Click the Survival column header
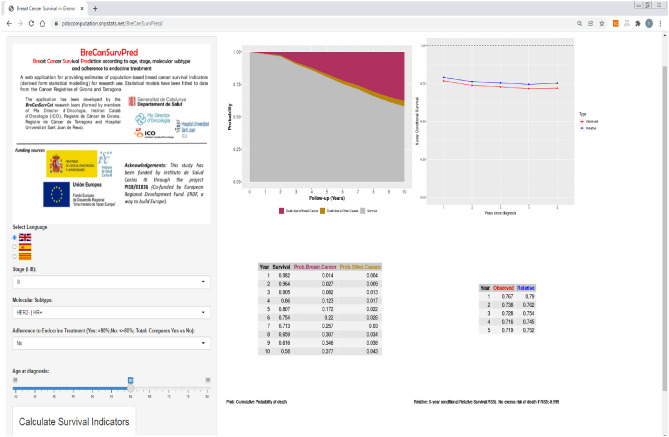The height and width of the screenshot is (437, 669). [x=281, y=267]
